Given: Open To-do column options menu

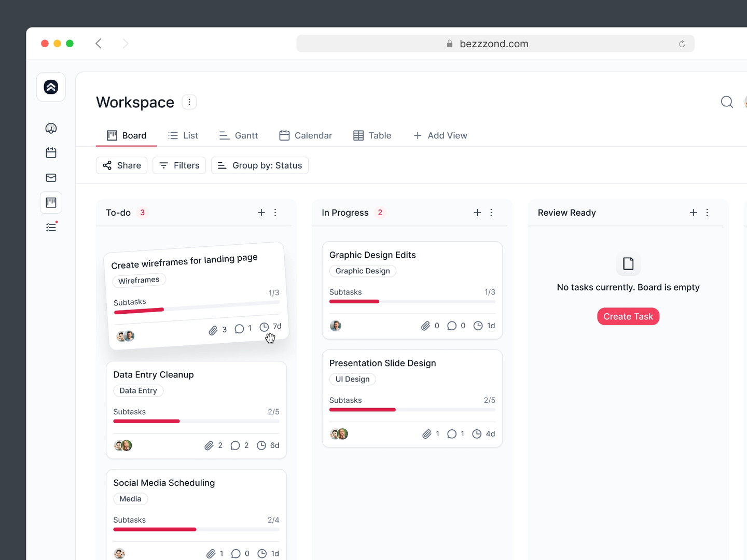Looking at the screenshot, I should click(x=275, y=213).
